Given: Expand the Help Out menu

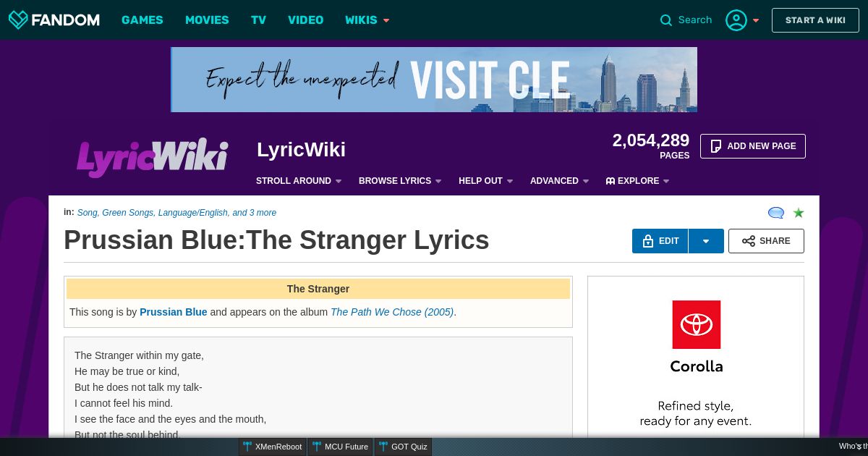Looking at the screenshot, I should tap(486, 181).
